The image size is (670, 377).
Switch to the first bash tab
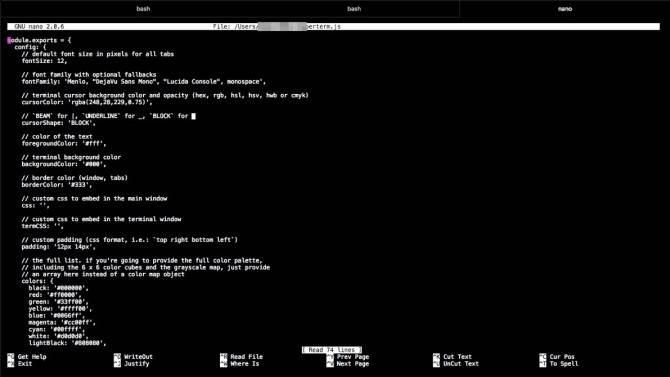click(143, 9)
